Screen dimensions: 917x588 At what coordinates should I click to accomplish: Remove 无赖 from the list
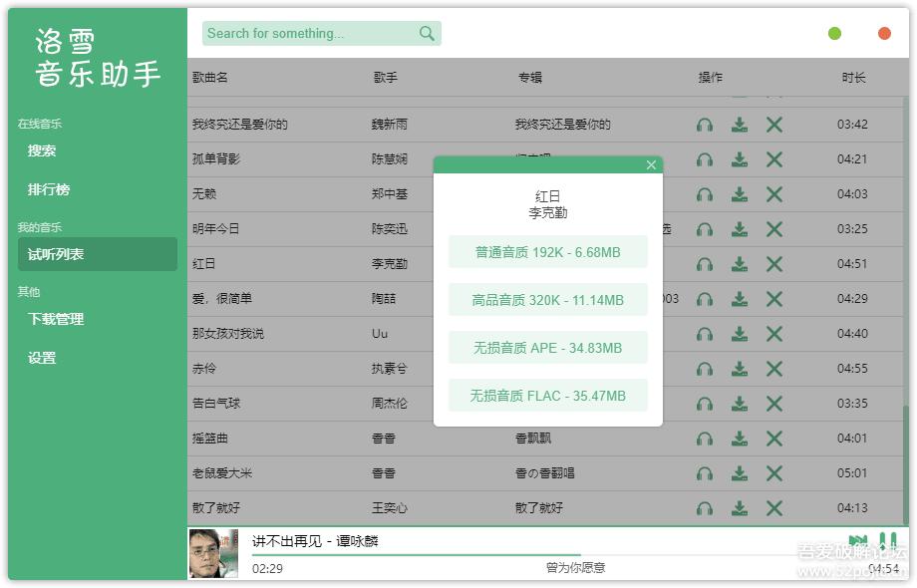tap(773, 194)
